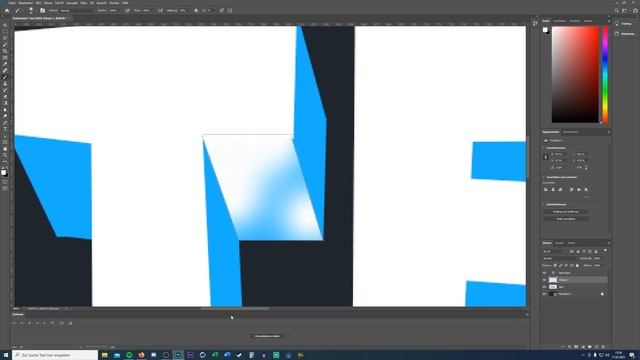Toggle width-height link in Transformieren
Viewport: 640px width, 360px height.
(546, 157)
